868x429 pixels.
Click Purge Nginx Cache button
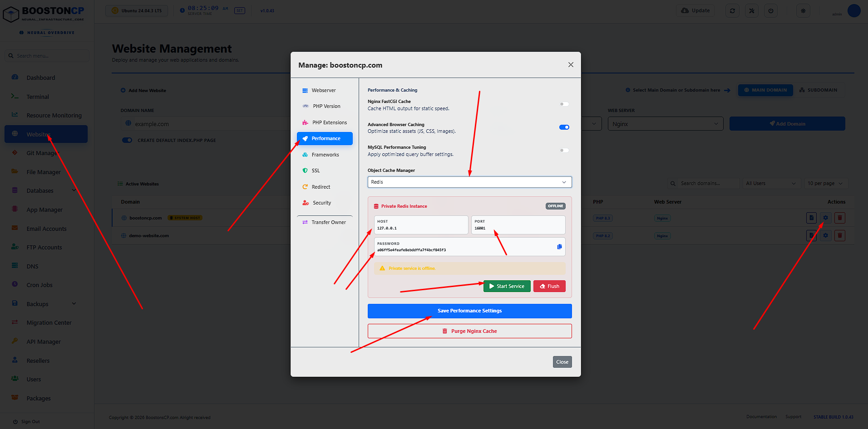click(469, 331)
